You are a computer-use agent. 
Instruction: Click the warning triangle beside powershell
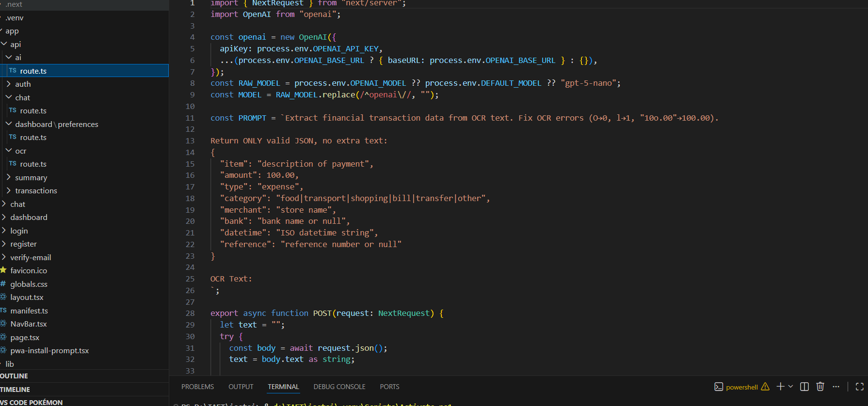[x=765, y=387]
